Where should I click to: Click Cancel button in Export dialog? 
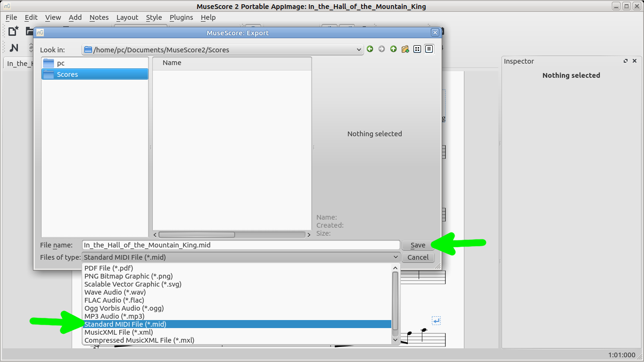(x=418, y=257)
